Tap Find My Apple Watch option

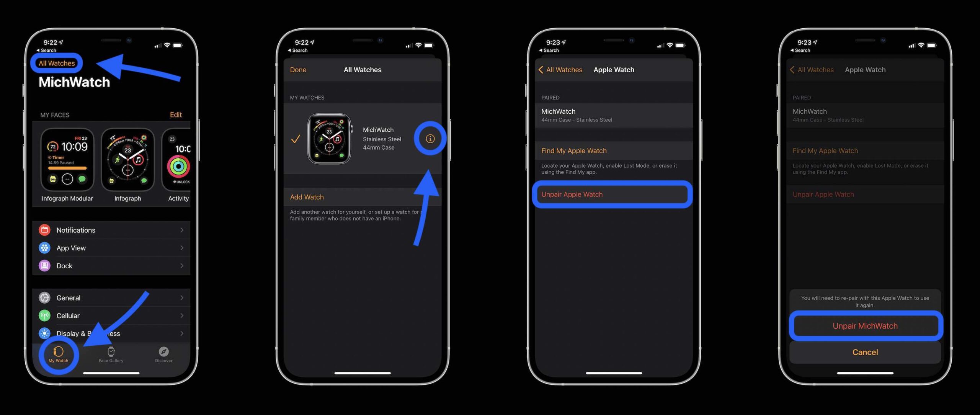pos(613,150)
